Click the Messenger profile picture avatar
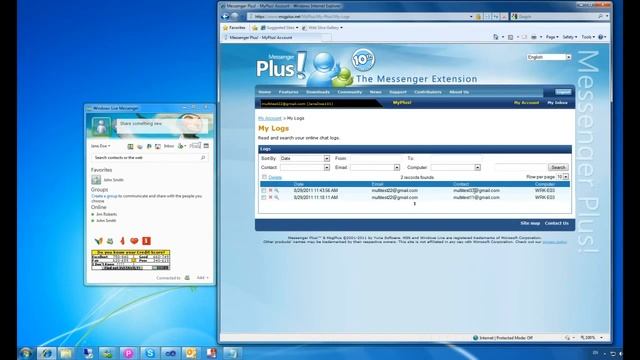 (x=101, y=126)
